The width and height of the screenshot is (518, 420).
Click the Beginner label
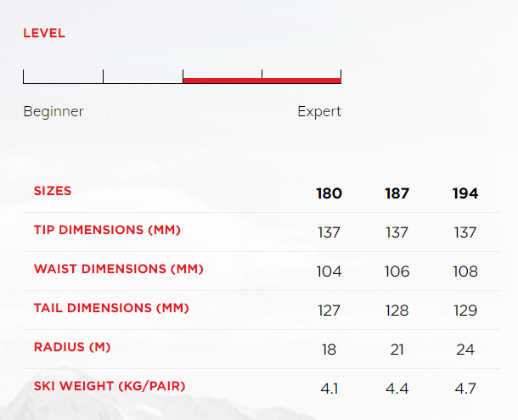[x=53, y=112]
